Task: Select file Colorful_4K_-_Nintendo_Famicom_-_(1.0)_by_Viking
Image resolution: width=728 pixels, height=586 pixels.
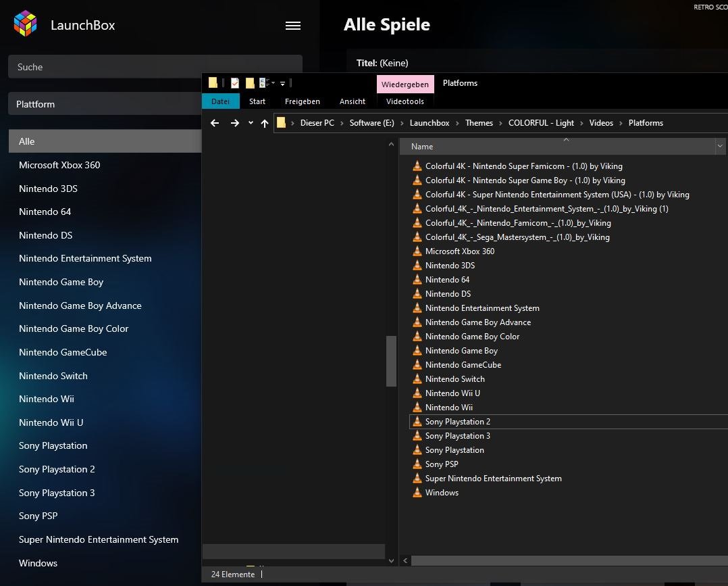Action: [x=518, y=223]
